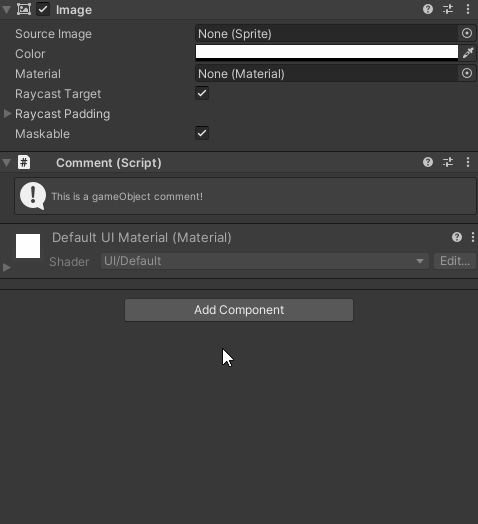Expand Default UI Material properties
The image size is (478, 524).
[7, 267]
